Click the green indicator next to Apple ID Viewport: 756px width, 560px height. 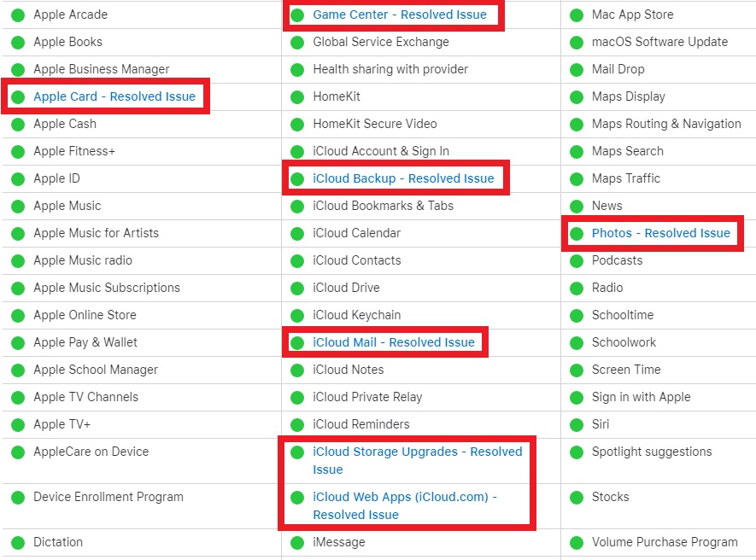18,179
